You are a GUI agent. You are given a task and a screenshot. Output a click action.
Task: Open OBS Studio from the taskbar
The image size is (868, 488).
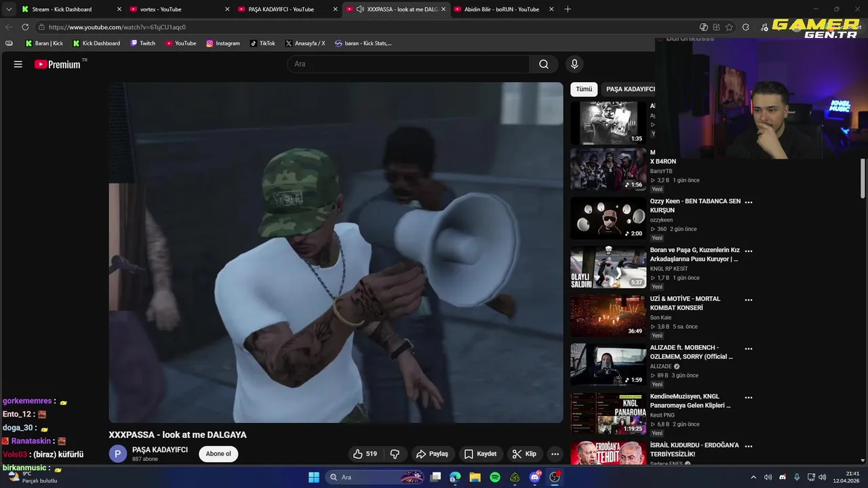pyautogui.click(x=555, y=477)
